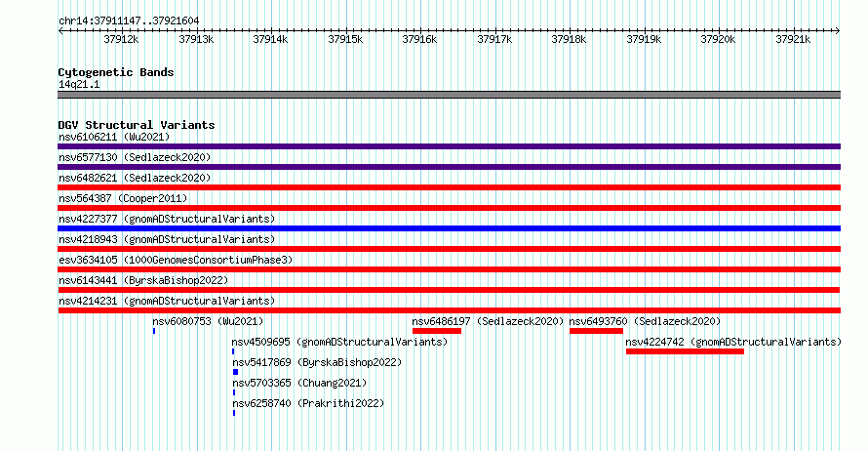Image resolution: width=868 pixels, height=451 pixels.
Task: Open nsv6486197 (Sedlazeck2020) label
Action: tap(488, 321)
